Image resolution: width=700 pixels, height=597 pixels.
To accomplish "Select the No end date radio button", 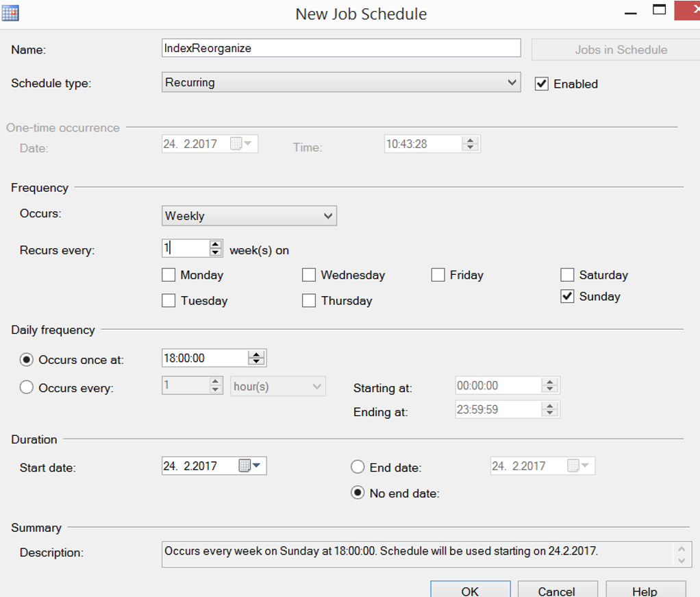I will [x=358, y=492].
